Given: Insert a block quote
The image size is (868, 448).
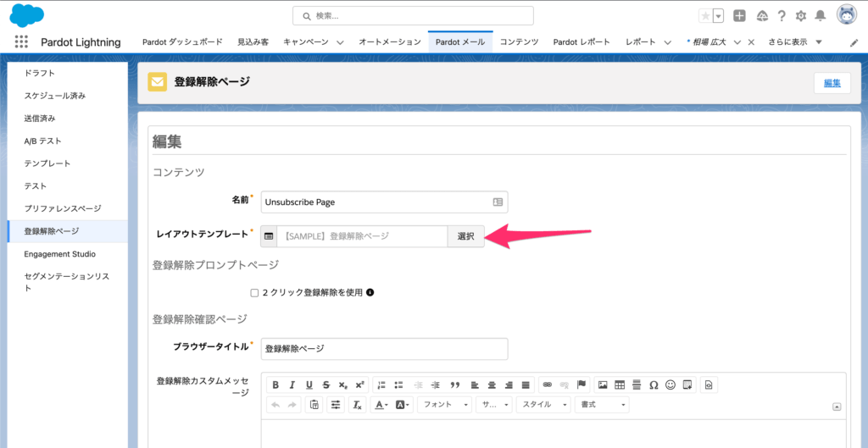Looking at the screenshot, I should 455,384.
